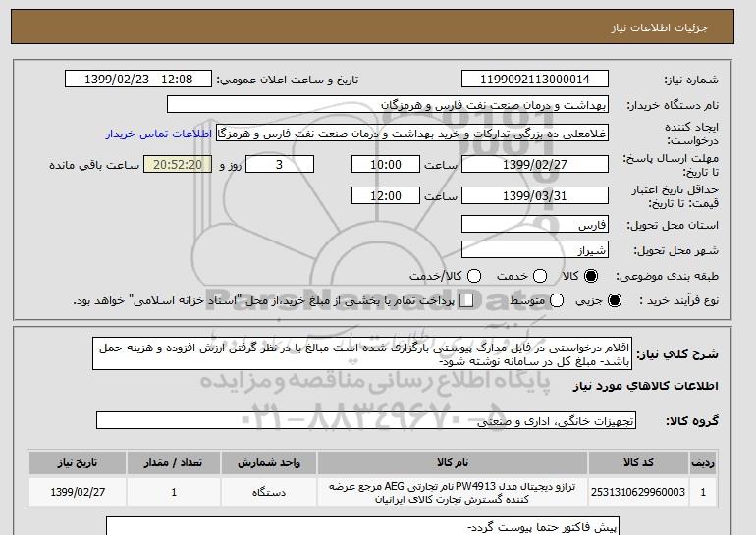Screen dimensions: 756x535
Task: Click the delivery province field فارس
Action: click(x=535, y=225)
